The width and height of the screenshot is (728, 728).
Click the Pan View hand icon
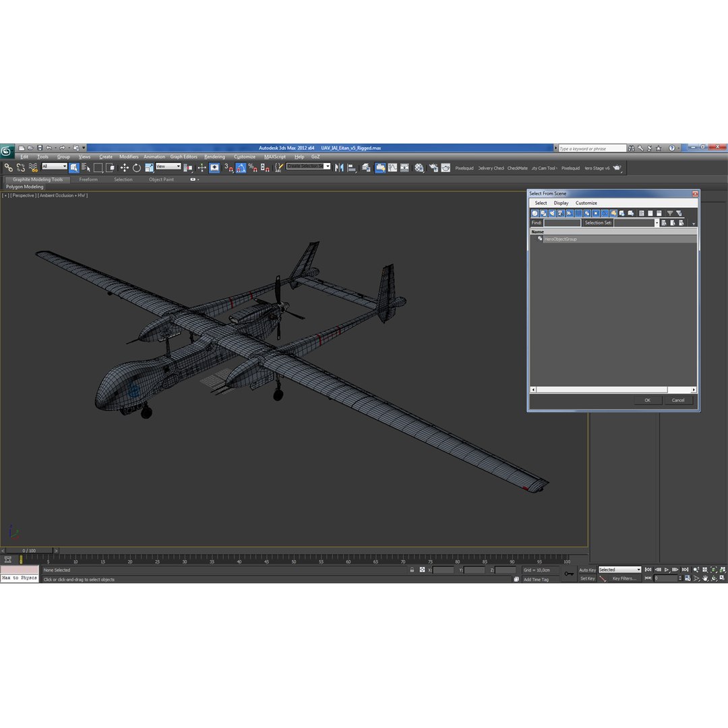pyautogui.click(x=705, y=578)
